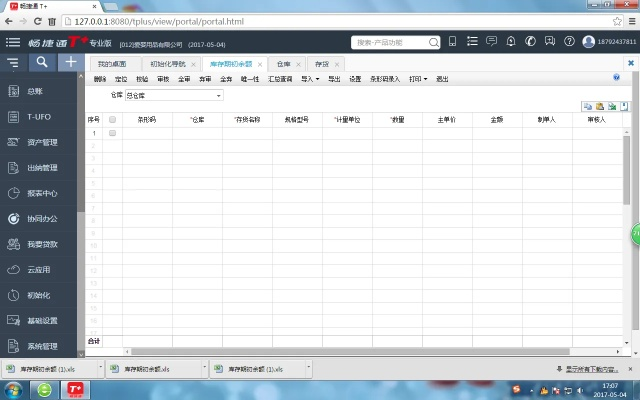
Task: Click 导出 toolbar button
Action: tap(334, 79)
